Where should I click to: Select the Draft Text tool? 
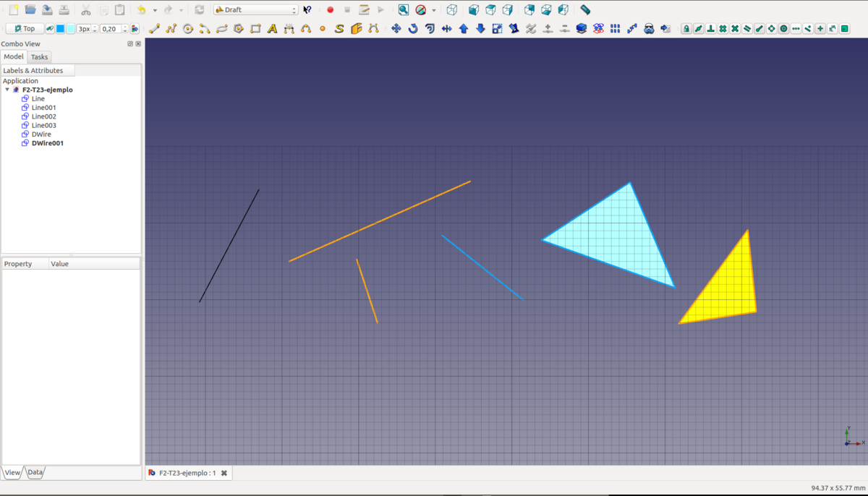point(272,29)
